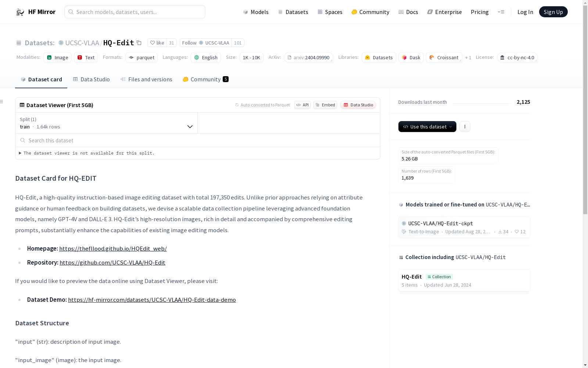Select the Croissant library tag
Image resolution: width=588 pixels, height=368 pixels.
[x=444, y=57]
